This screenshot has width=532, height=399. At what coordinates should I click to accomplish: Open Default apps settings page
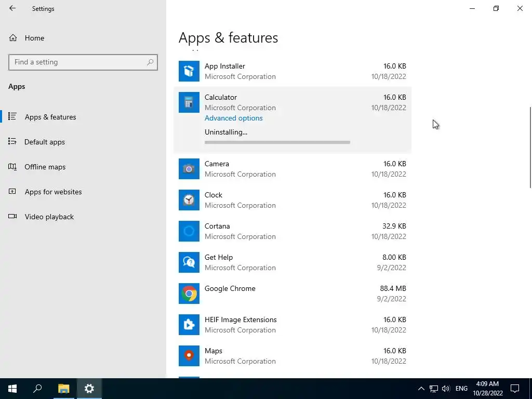tap(83, 142)
